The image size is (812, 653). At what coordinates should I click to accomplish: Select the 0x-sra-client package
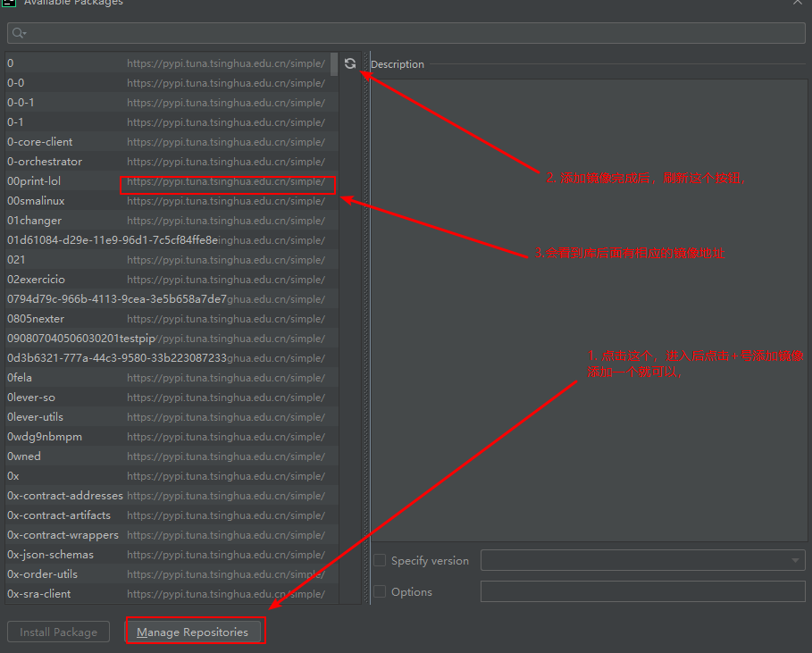pyautogui.click(x=172, y=594)
